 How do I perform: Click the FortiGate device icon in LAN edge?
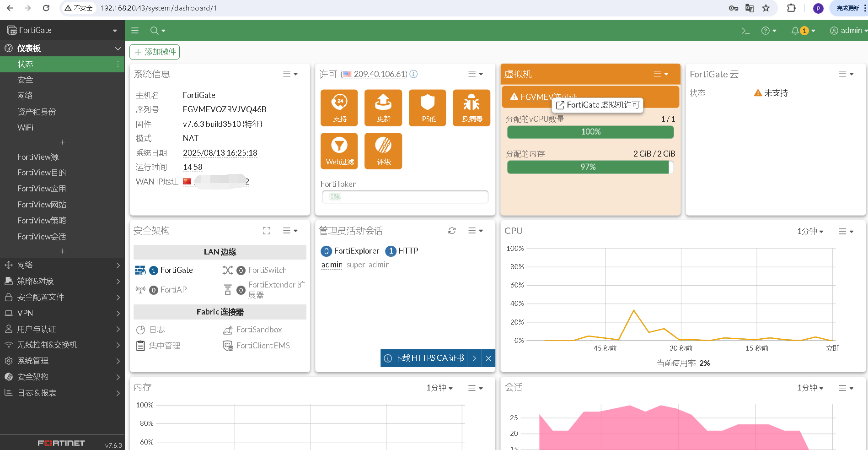(140, 270)
